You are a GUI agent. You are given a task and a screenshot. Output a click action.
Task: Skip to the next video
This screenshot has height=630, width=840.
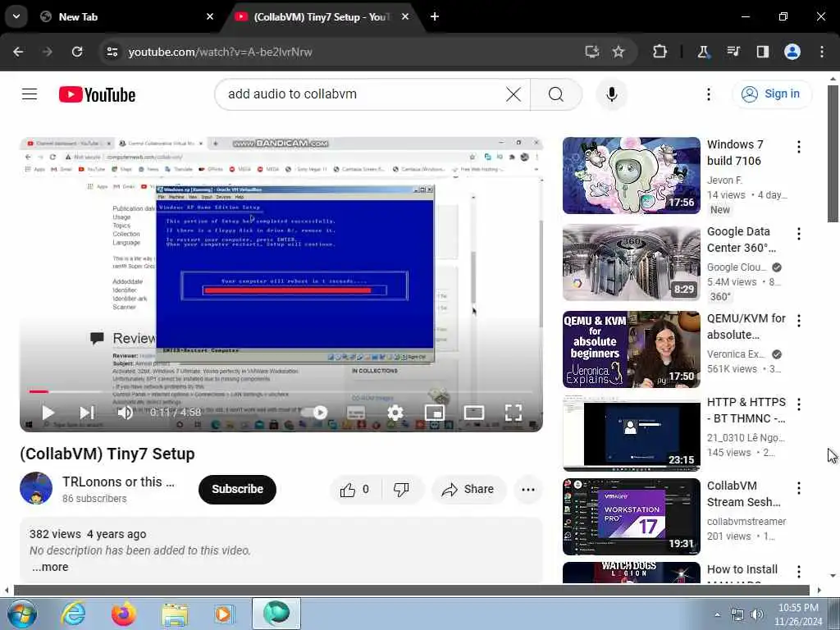(87, 413)
